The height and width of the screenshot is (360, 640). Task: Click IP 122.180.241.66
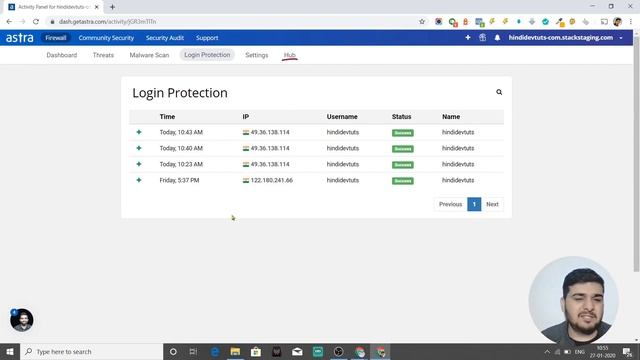click(x=272, y=180)
